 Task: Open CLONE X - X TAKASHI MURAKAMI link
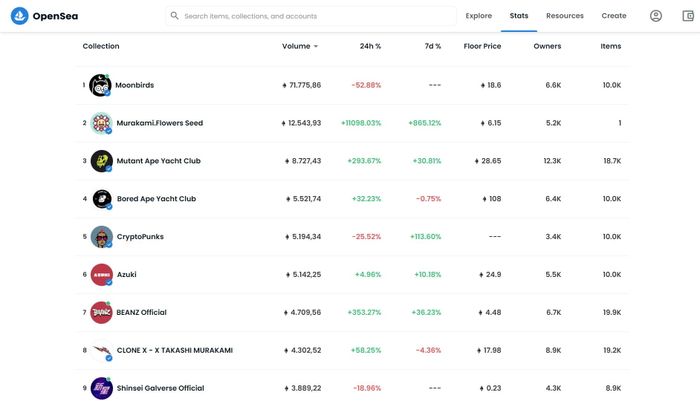(x=175, y=351)
